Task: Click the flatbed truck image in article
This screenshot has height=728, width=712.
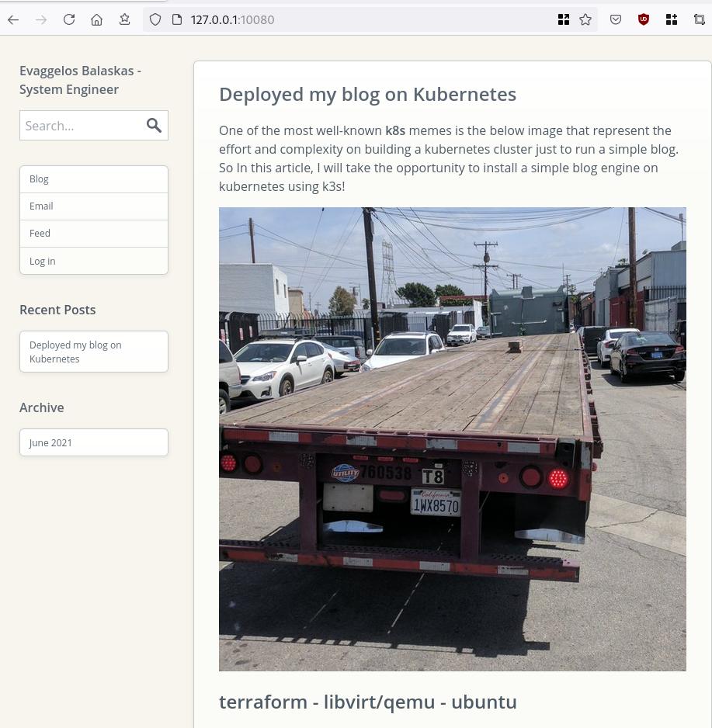Action: tap(452, 439)
